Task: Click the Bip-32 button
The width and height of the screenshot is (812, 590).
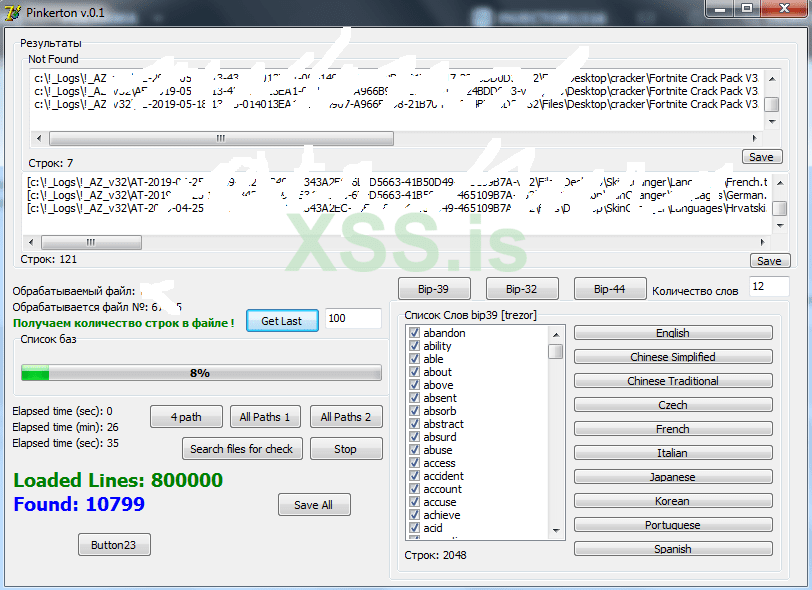Action: (x=522, y=289)
